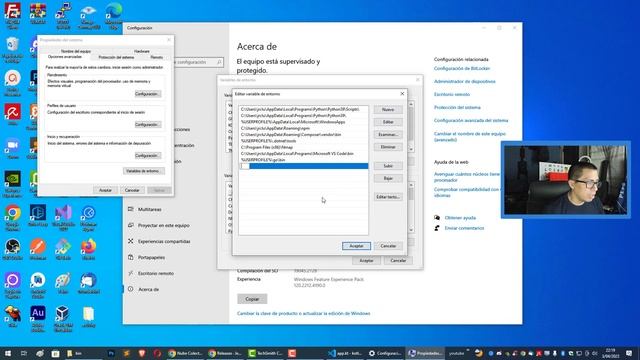Click Aceptar in Variables de entorno dialog
640x360 pixels.
[x=366, y=260]
